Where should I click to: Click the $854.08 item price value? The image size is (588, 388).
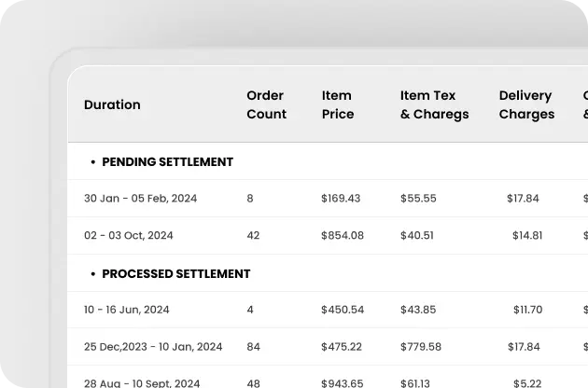tap(343, 236)
